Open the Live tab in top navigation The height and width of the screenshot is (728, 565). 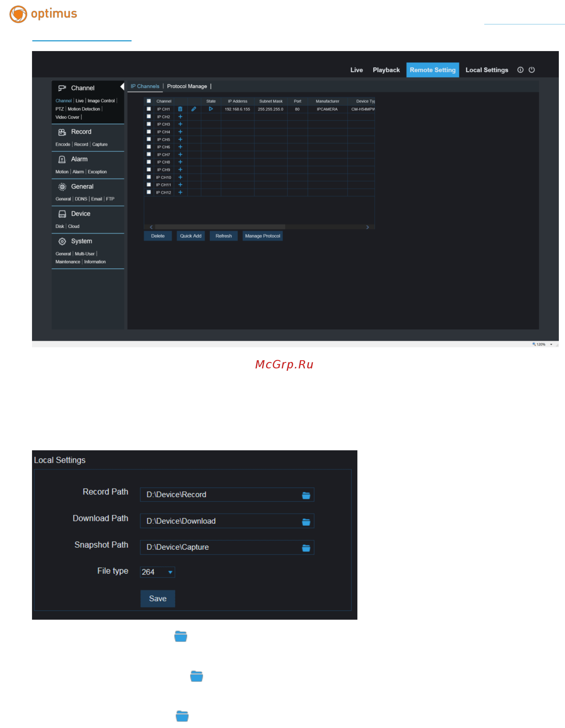pos(357,70)
